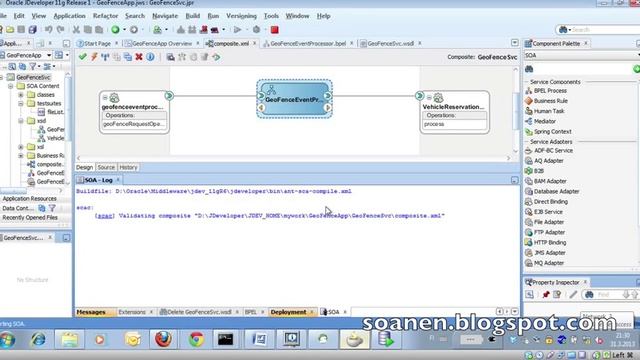Select Mediator component in palette

click(x=540, y=121)
